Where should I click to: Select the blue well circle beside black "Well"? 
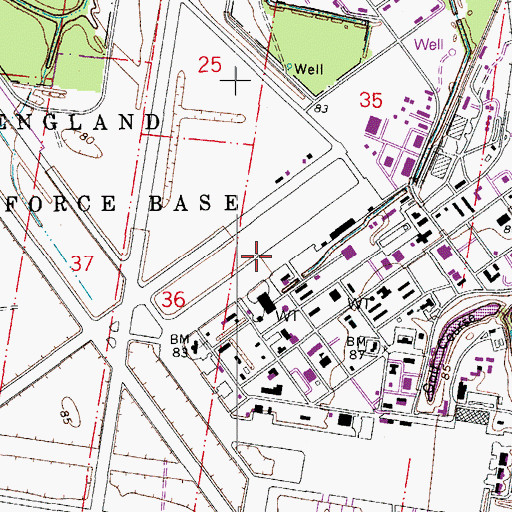click(x=289, y=66)
